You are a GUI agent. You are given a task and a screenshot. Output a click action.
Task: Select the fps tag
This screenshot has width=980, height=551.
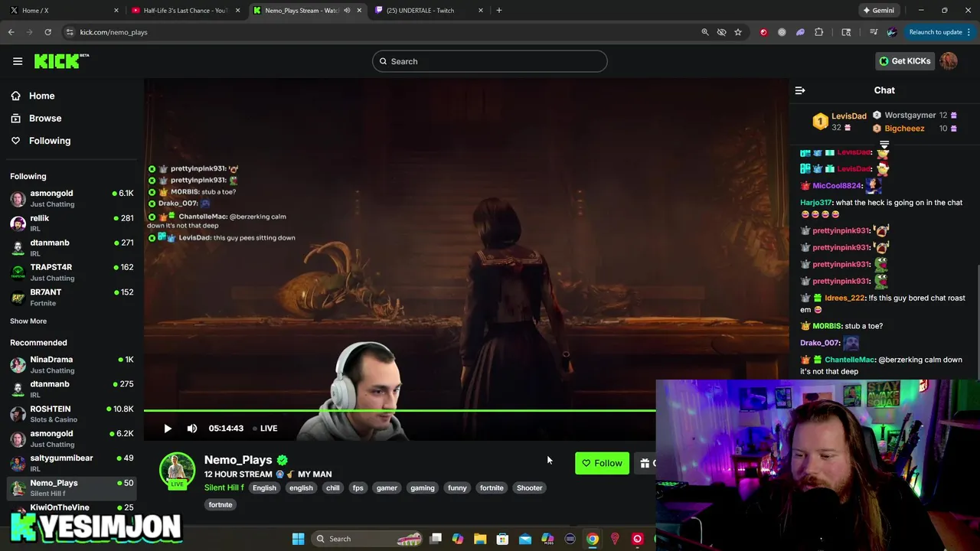pos(358,487)
